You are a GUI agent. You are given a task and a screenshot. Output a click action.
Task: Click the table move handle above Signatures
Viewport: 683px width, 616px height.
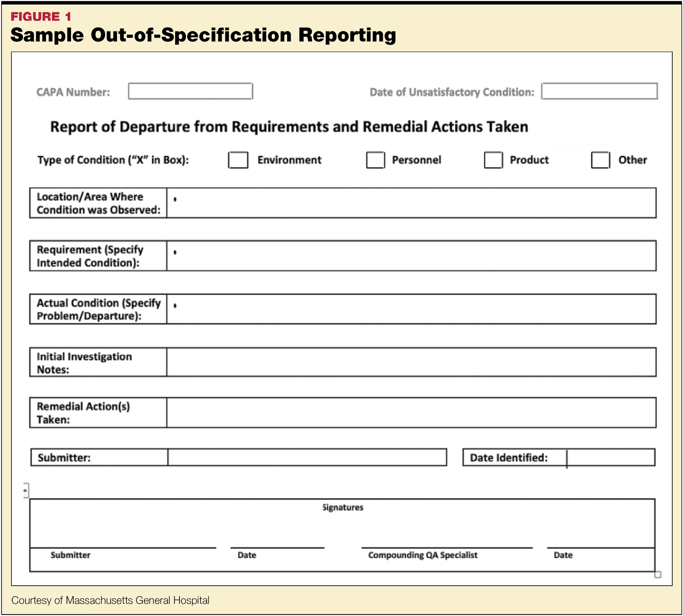click(x=26, y=490)
